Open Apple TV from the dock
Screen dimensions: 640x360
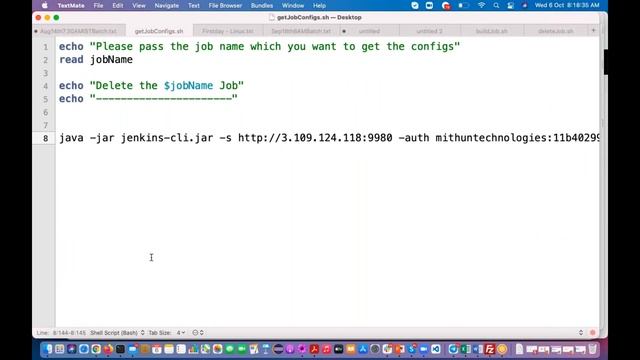click(x=338, y=349)
